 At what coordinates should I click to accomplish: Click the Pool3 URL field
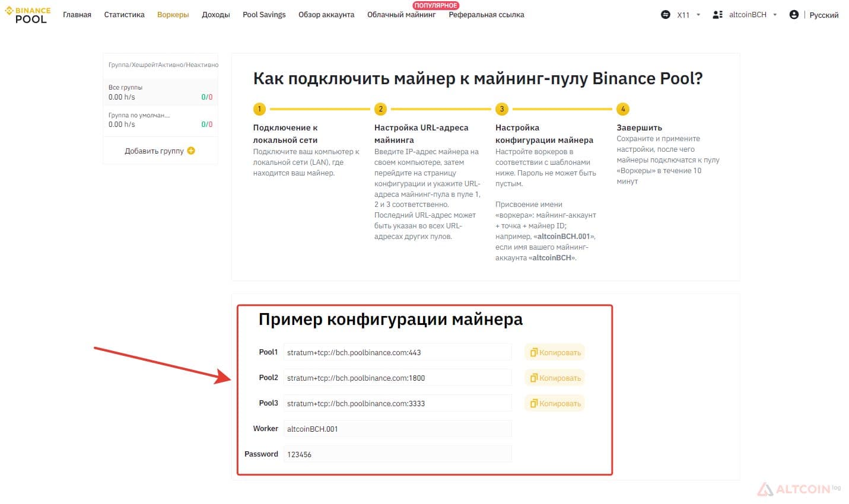tap(398, 403)
